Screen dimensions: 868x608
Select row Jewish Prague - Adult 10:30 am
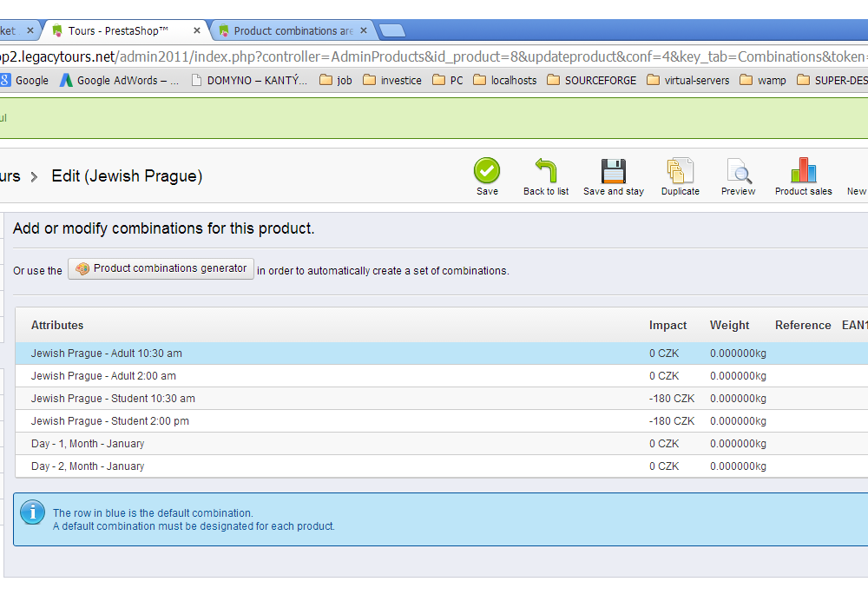click(x=442, y=354)
